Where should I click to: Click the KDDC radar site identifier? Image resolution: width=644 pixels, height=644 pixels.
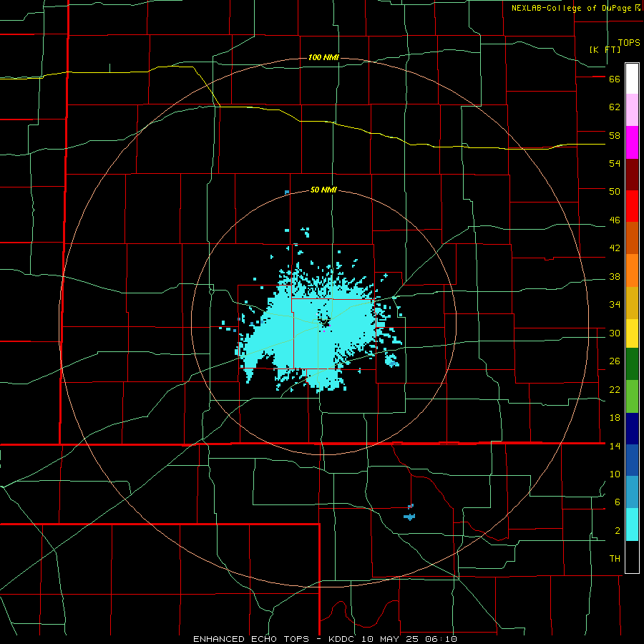click(x=343, y=639)
